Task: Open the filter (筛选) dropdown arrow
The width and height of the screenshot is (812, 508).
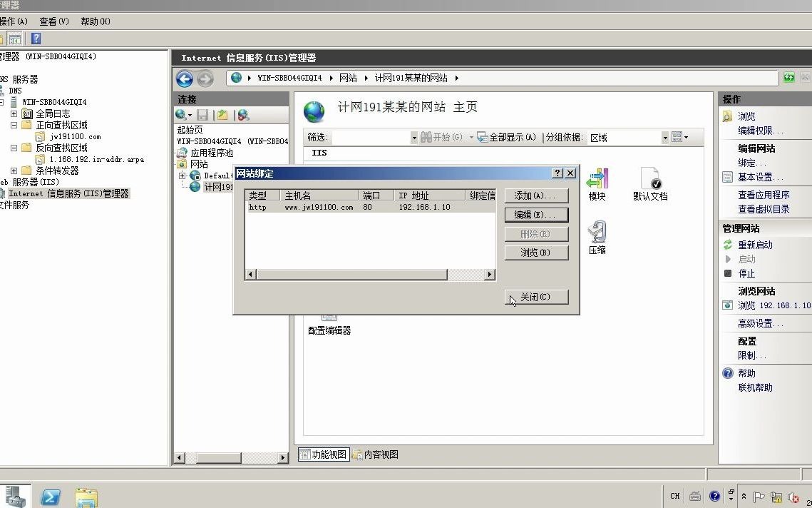Action: (413, 138)
